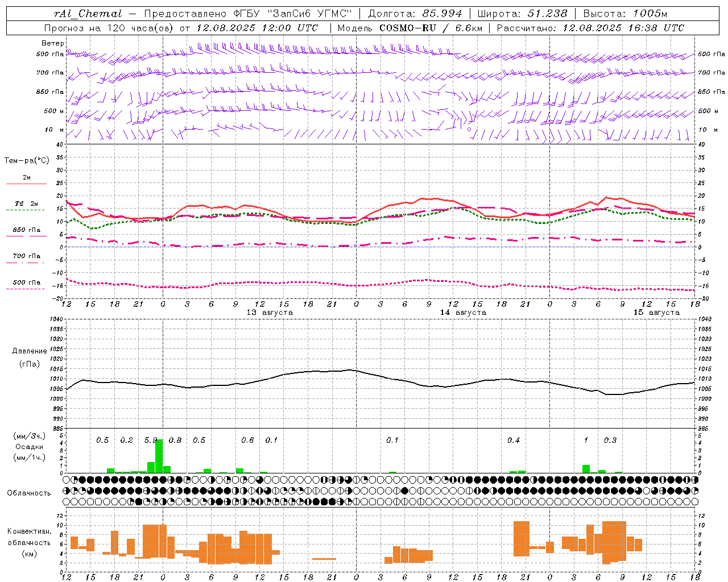This screenshot has width=728, height=582.
Task: Click the Осадки panel label
Action: tap(30, 447)
